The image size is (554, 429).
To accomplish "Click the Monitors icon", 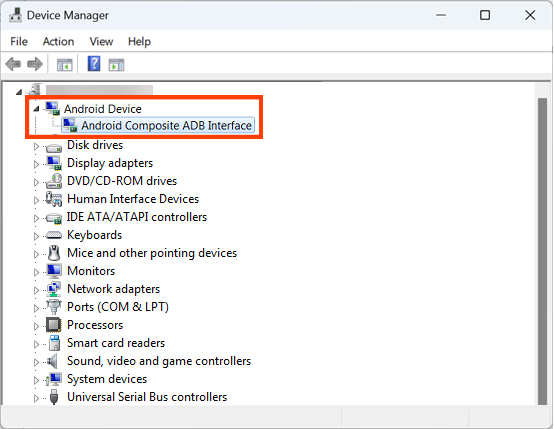I will click(x=54, y=271).
